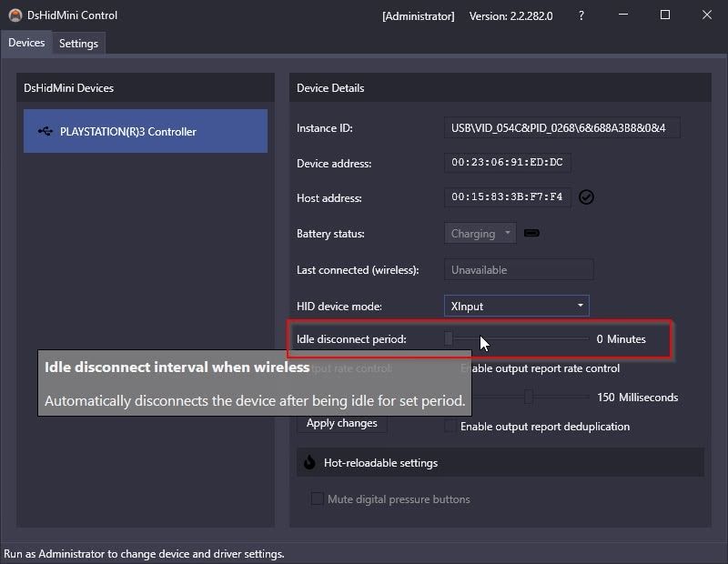The image size is (728, 564).
Task: Open the HID device mode XInput dropdown
Action: (x=516, y=306)
